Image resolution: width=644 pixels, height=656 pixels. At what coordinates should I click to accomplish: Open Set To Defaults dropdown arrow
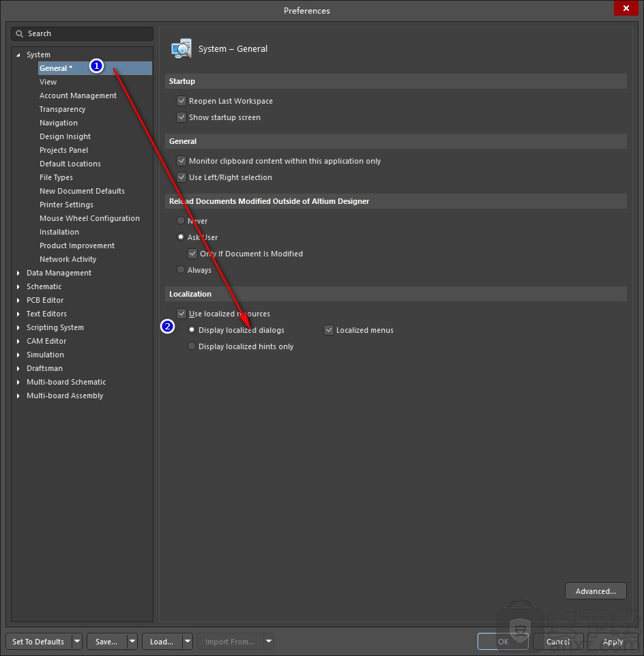click(x=77, y=642)
